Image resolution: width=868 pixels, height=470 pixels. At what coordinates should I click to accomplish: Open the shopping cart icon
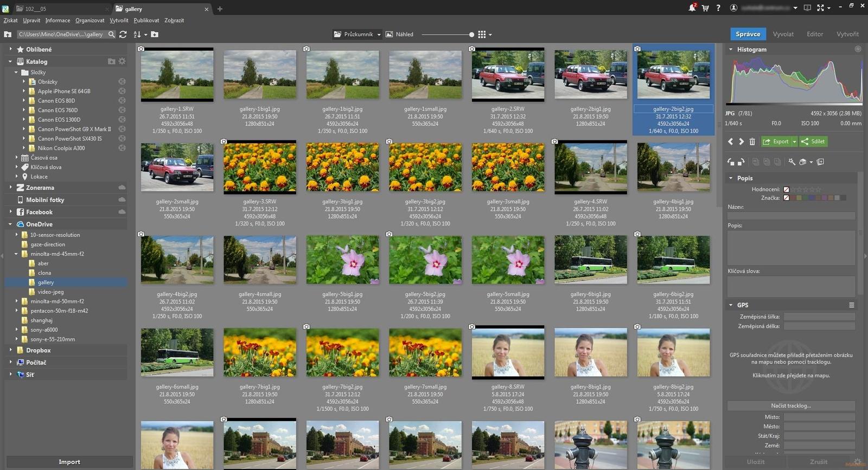point(705,8)
